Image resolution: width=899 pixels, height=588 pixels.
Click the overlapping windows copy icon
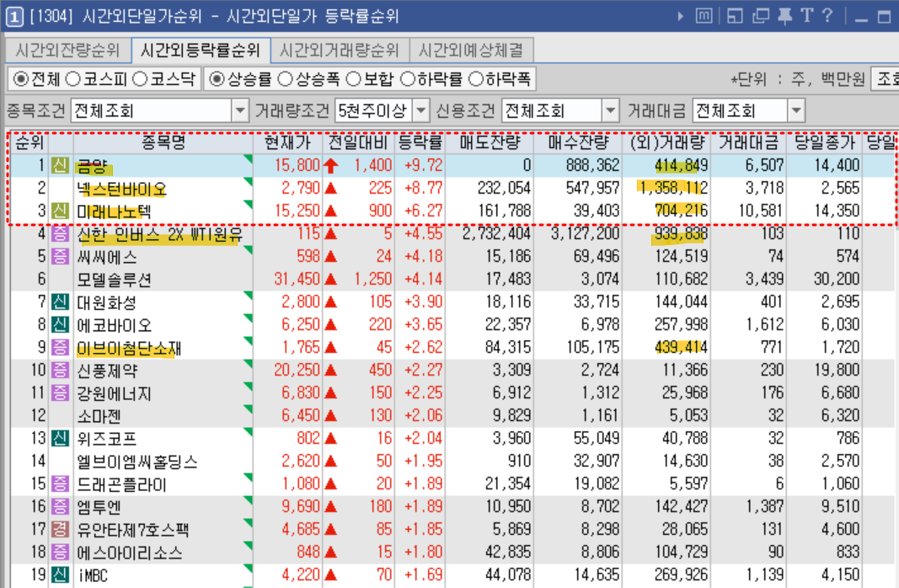point(761,15)
